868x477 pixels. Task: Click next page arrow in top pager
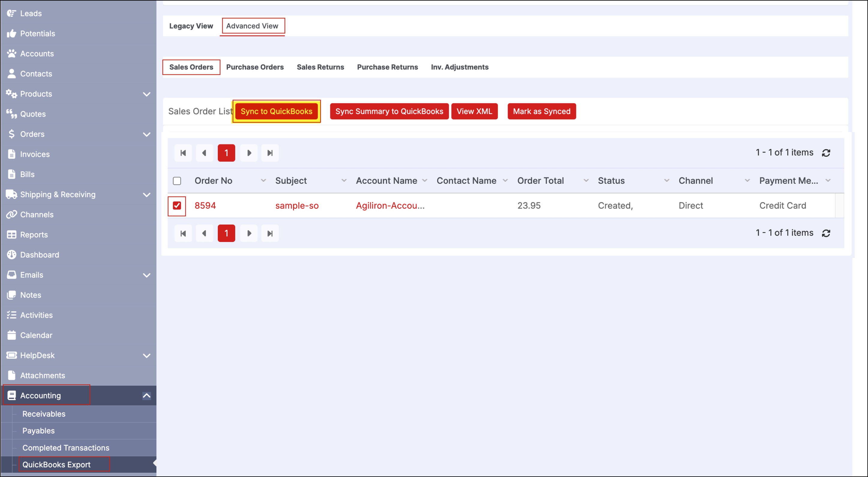pyautogui.click(x=249, y=153)
